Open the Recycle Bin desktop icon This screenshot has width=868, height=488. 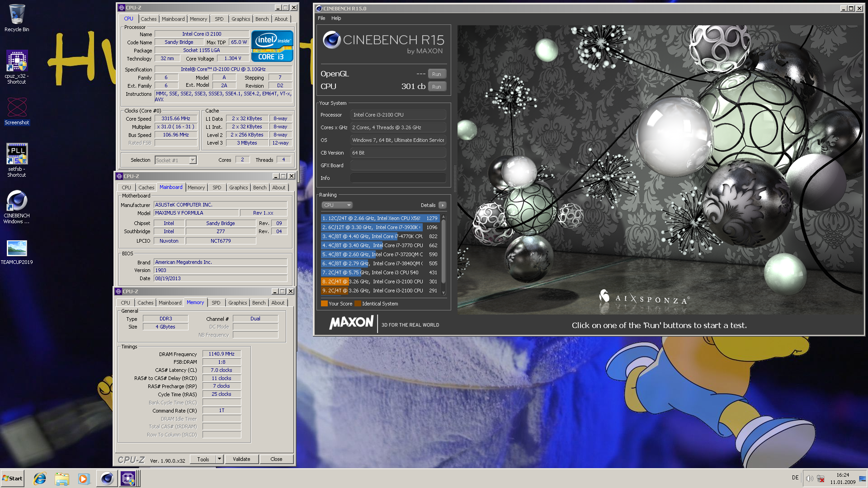pos(17,18)
